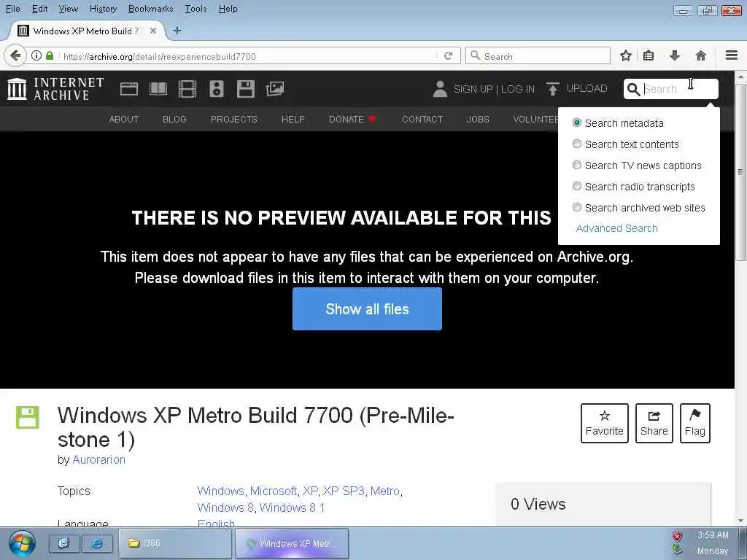Open the Audio speaker icon
The height and width of the screenshot is (560, 747).
[216, 89]
